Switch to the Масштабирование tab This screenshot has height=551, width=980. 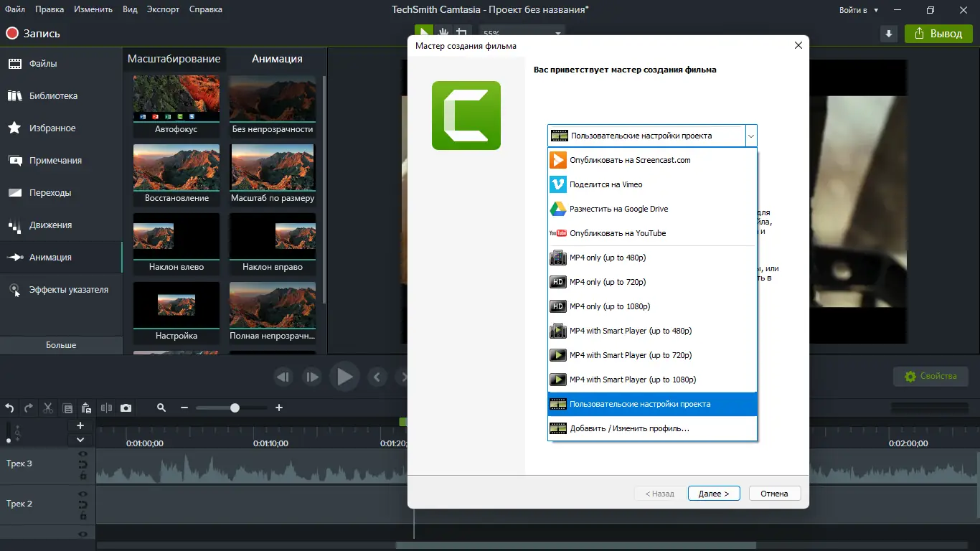[174, 59]
